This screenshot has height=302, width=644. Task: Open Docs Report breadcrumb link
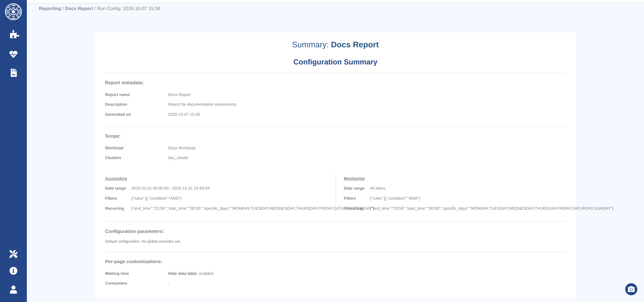(x=79, y=9)
